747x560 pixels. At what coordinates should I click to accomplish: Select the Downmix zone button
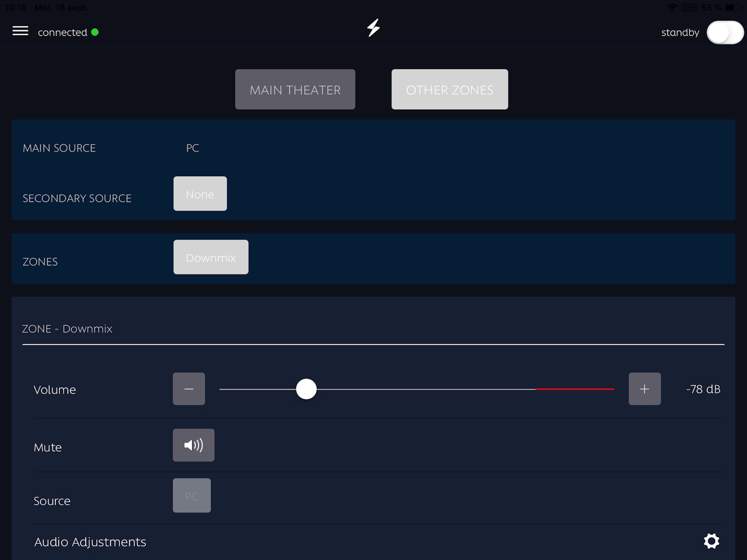point(210,256)
